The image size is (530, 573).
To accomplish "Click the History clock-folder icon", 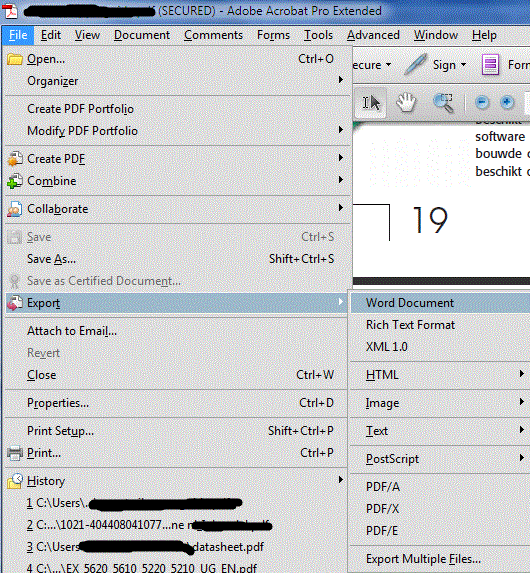I will (x=15, y=481).
